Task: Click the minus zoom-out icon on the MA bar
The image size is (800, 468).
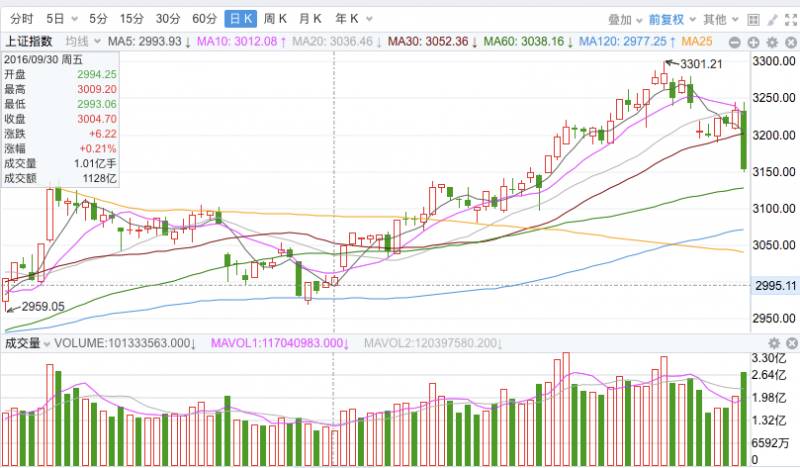Action: point(734,42)
